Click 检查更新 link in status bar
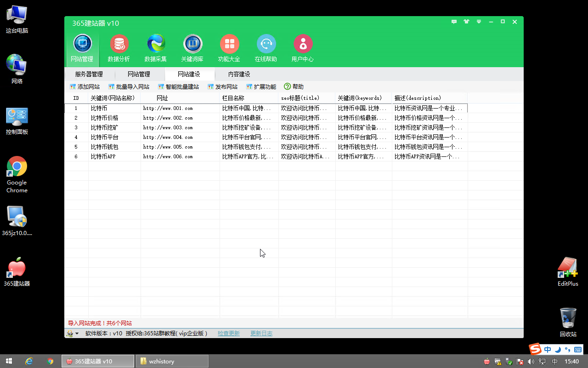 229,333
